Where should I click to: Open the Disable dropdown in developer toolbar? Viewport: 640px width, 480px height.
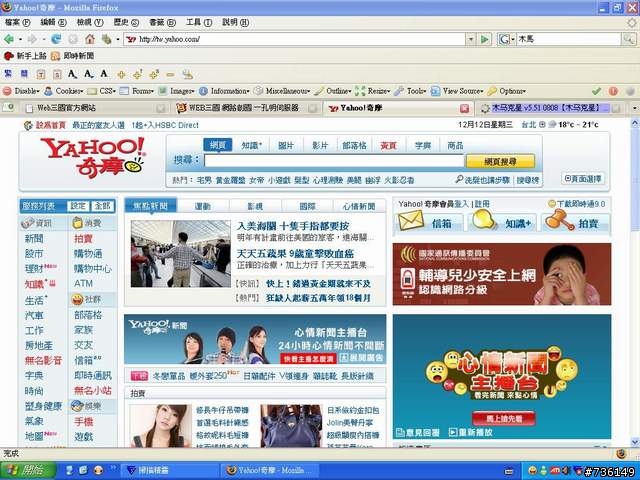click(21, 91)
